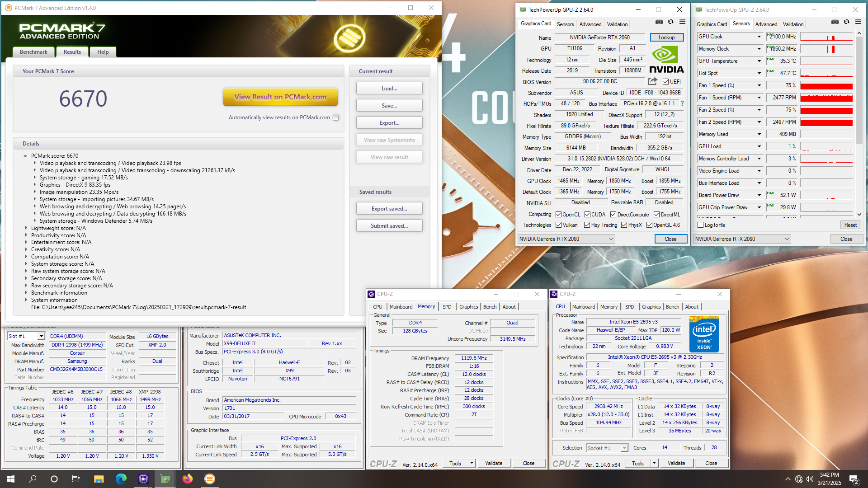Open PCMark Help tab
This screenshot has width=868, height=488.
103,52
